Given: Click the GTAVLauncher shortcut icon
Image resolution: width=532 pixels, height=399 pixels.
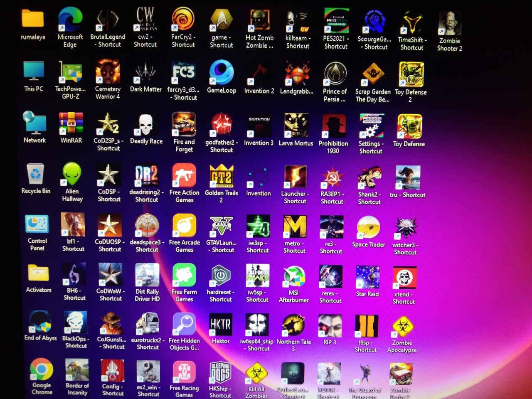Looking at the screenshot, I should (x=221, y=227).
